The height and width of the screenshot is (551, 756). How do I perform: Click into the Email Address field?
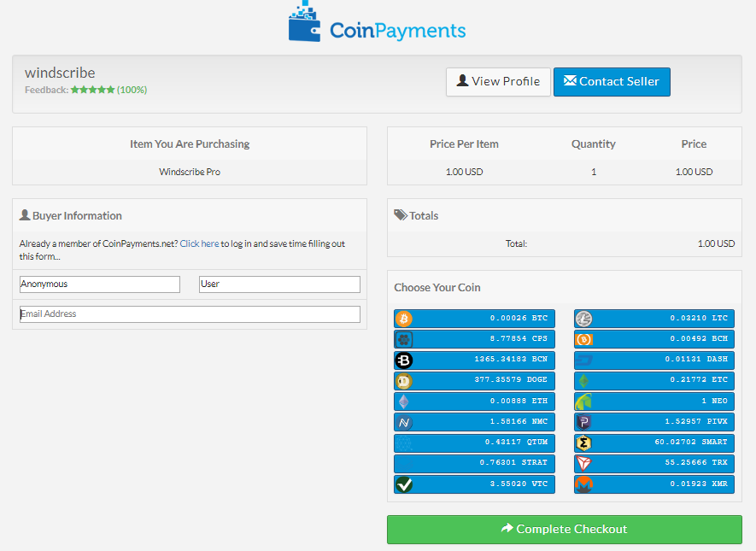coord(190,314)
